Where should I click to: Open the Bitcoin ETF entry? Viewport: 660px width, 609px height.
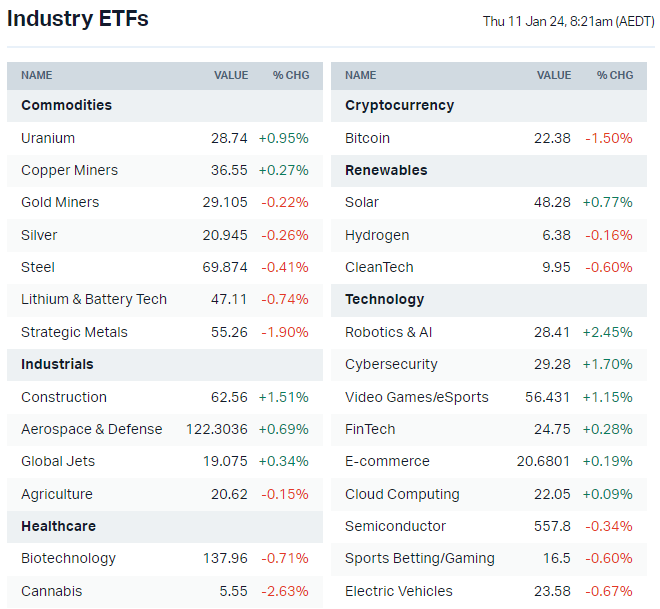click(367, 138)
